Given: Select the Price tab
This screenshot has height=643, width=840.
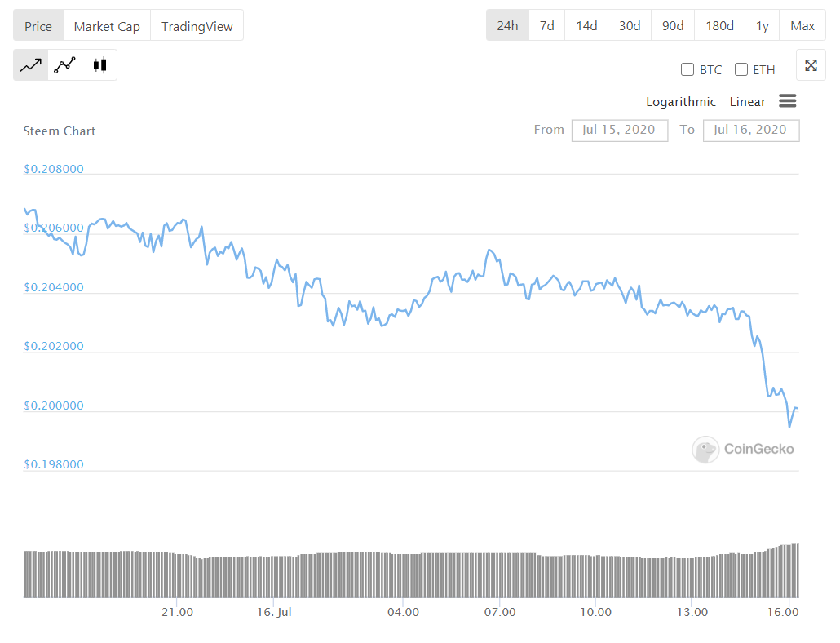Looking at the screenshot, I should click(x=38, y=26).
